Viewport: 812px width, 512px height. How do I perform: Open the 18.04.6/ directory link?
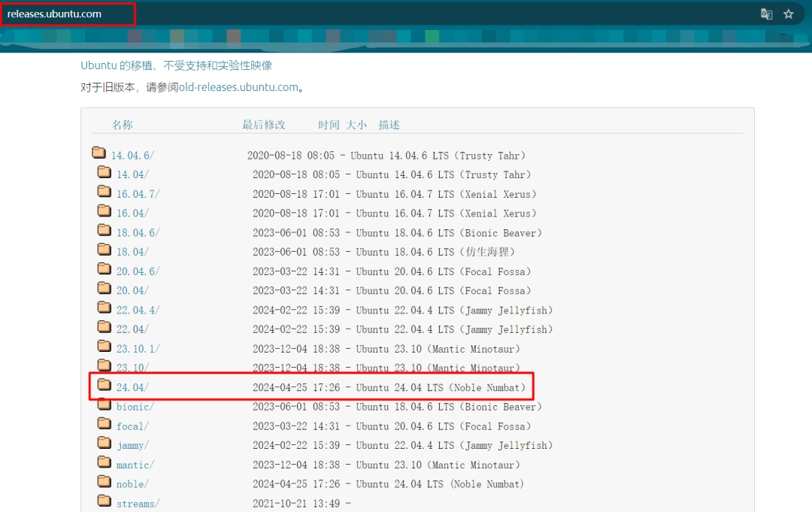[138, 233]
